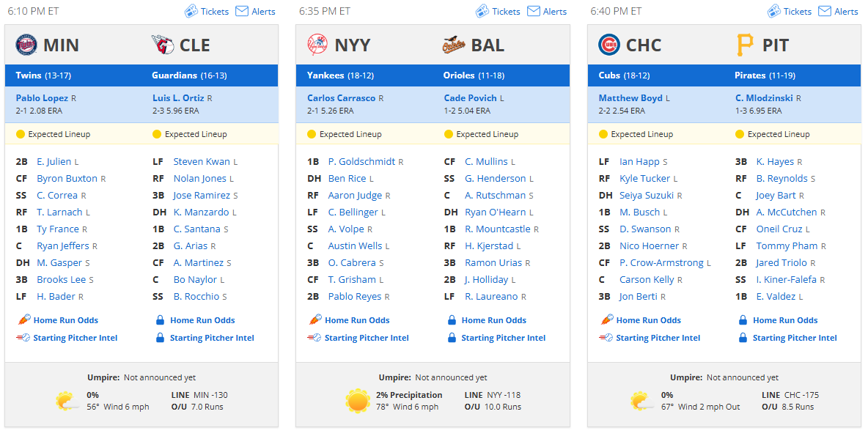Click the Minnesota Twins team logo
The width and height of the screenshot is (868, 436).
(x=26, y=45)
